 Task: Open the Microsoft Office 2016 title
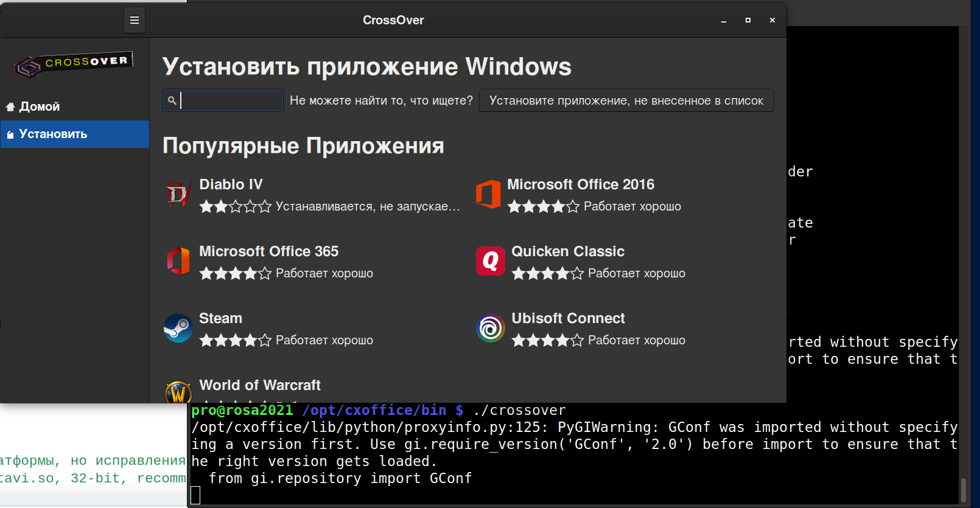click(581, 184)
